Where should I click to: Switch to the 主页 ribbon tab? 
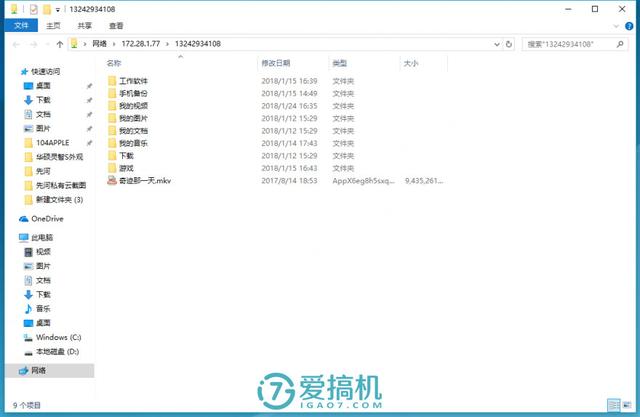[53, 25]
